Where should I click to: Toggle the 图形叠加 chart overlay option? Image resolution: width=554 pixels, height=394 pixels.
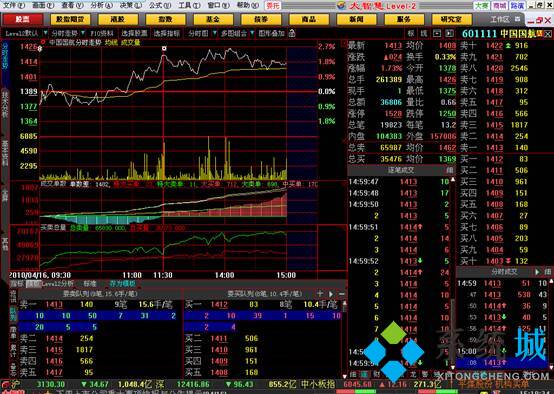(271, 34)
